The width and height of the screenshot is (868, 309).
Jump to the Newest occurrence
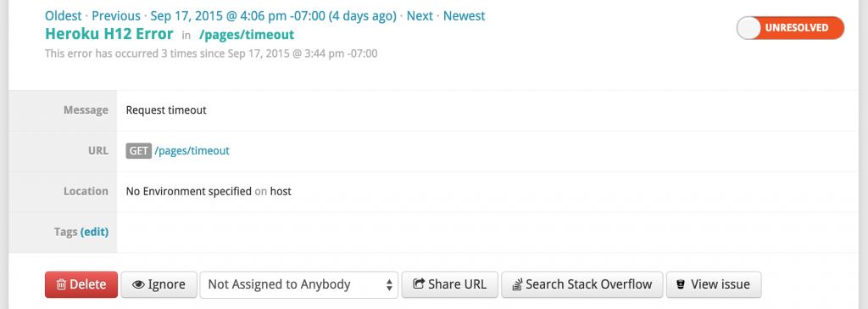coord(464,16)
